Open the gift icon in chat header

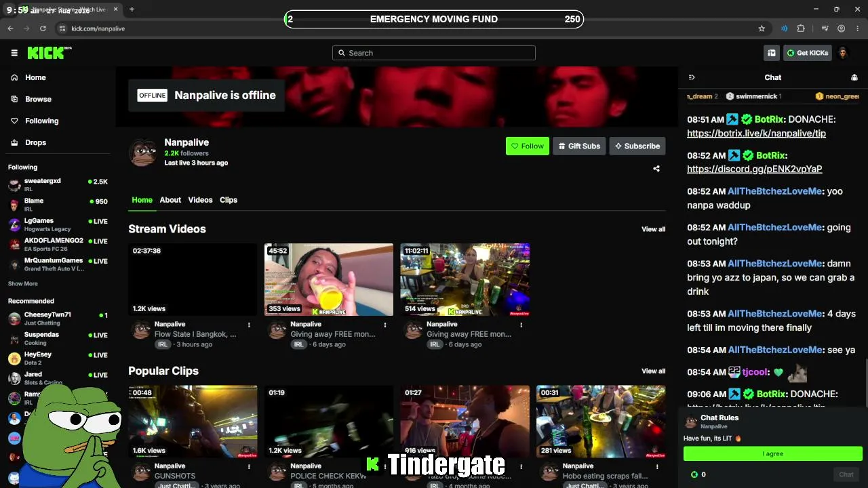(x=854, y=77)
